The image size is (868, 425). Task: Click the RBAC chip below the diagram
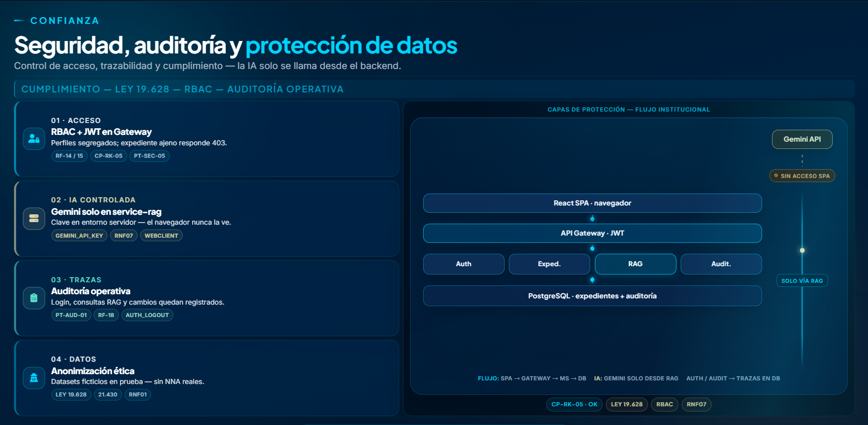(664, 404)
